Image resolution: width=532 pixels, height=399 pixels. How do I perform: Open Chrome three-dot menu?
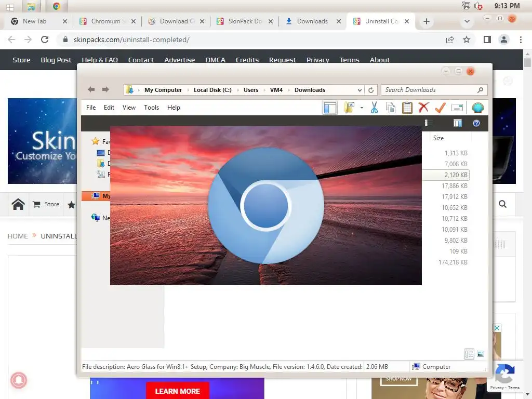click(x=521, y=39)
